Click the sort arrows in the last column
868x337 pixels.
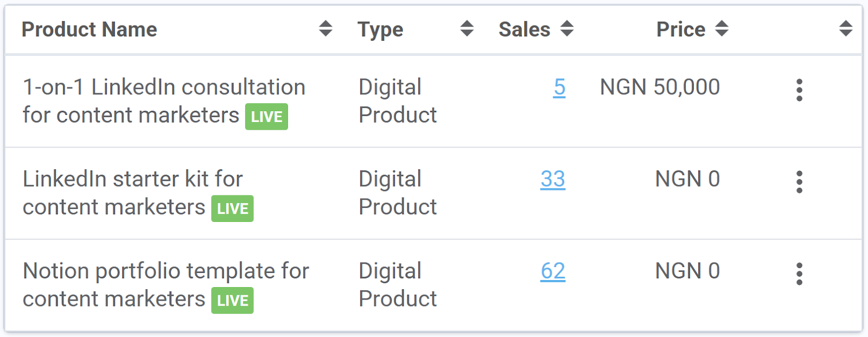(x=845, y=29)
